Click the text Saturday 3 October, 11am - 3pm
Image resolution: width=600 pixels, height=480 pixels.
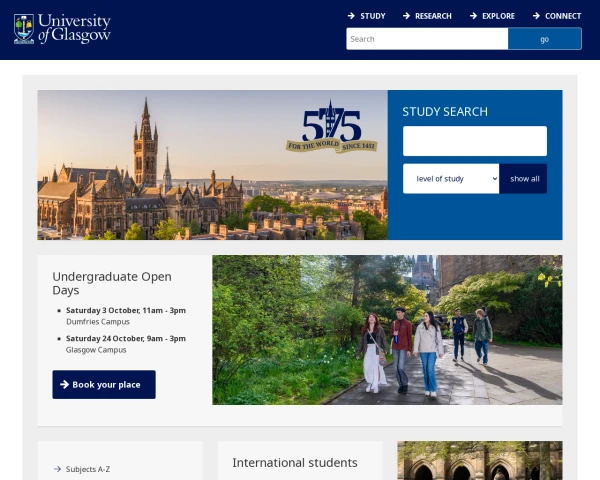[x=126, y=310]
